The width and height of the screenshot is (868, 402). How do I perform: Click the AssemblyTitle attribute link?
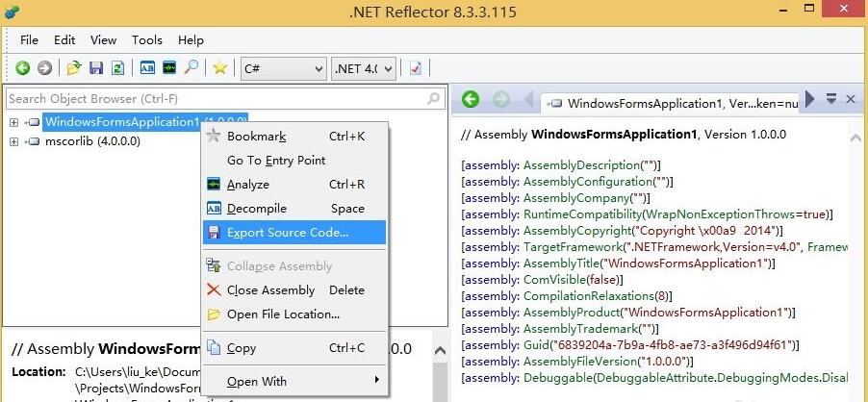[x=560, y=264]
